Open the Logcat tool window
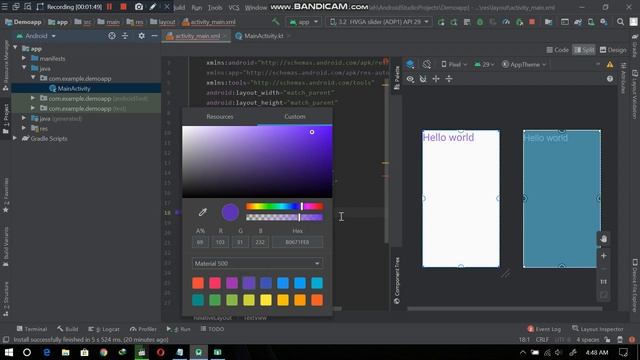 (104, 329)
